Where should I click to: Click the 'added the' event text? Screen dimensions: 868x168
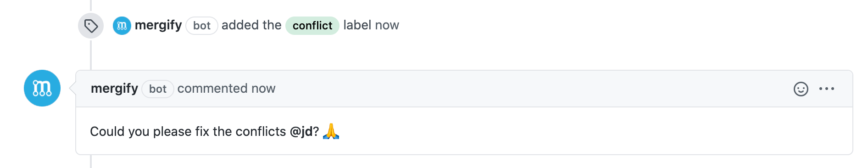coord(251,25)
